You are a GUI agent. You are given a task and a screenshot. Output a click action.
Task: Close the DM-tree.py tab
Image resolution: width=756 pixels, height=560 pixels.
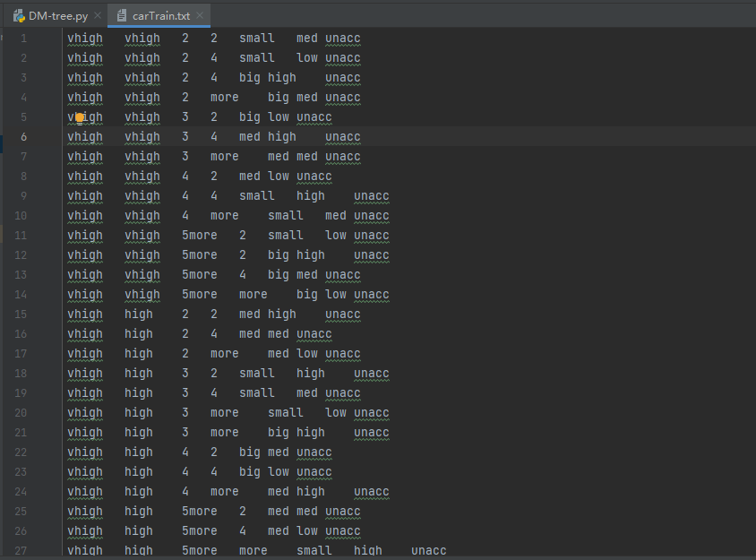coord(98,15)
